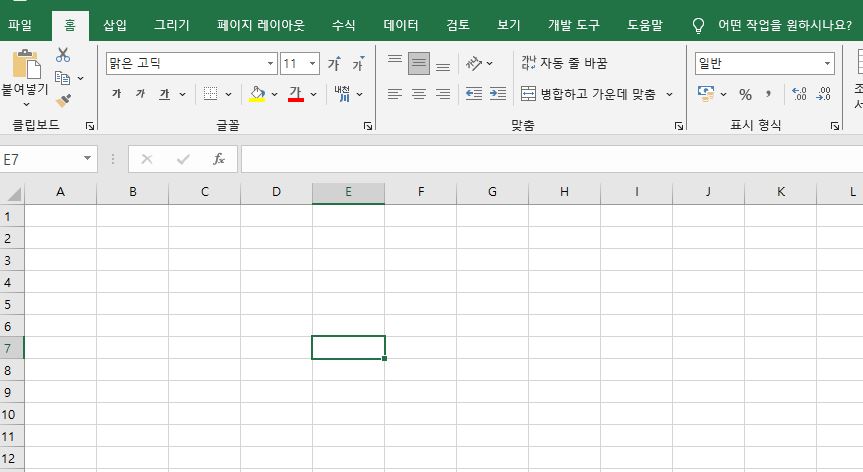Decrease indent icon
863x472 pixels.
(474, 94)
